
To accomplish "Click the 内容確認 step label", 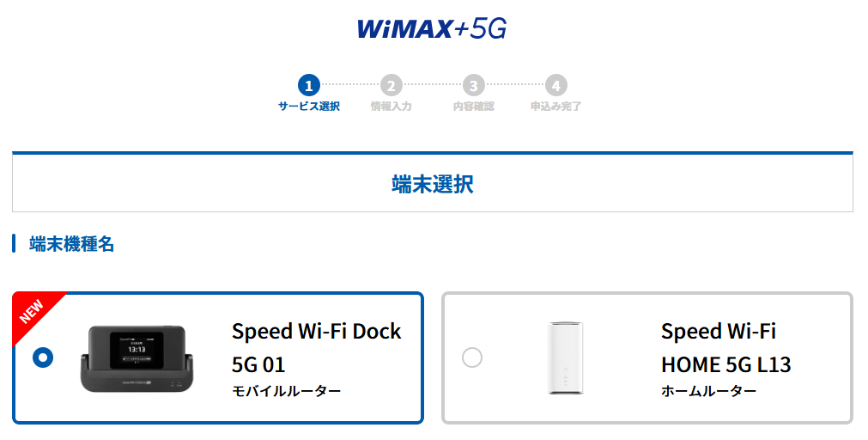I will tap(473, 107).
